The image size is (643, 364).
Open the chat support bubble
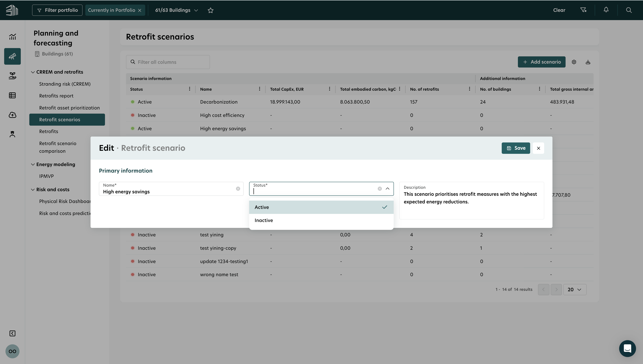tap(627, 348)
